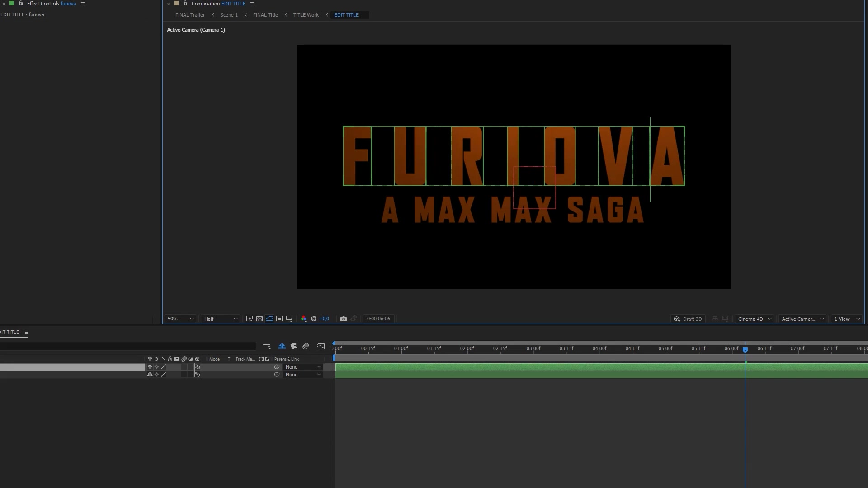Image resolution: width=868 pixels, height=488 pixels.
Task: Click the current time 0:00:06:06 in viewer
Action: (378, 319)
